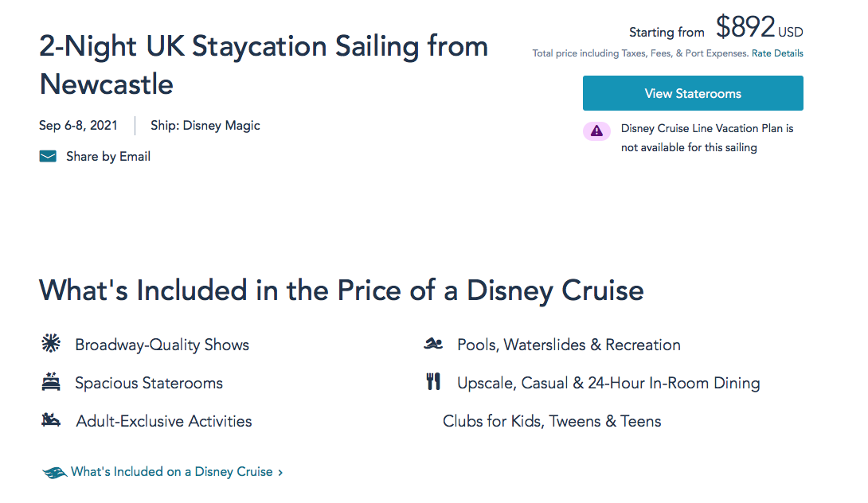Open What's Included on a Disney Cruise link
The width and height of the screenshot is (868, 503).
172,472
